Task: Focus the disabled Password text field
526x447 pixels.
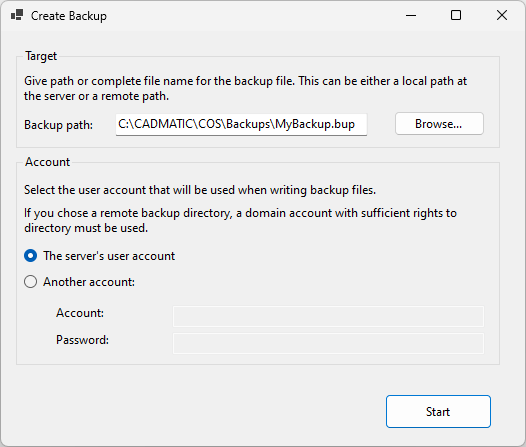Action: (328, 343)
